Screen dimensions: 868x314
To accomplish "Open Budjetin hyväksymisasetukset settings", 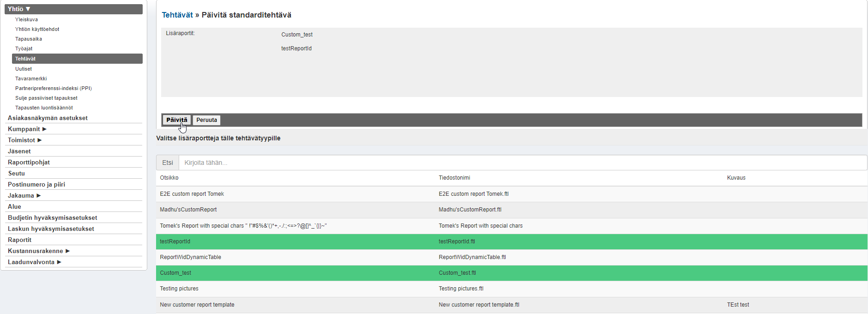I will pyautogui.click(x=52, y=217).
